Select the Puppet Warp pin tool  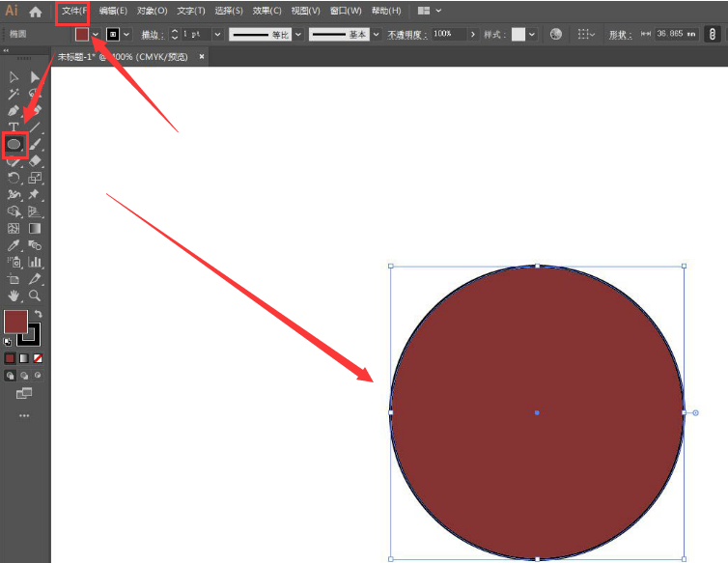(x=34, y=195)
